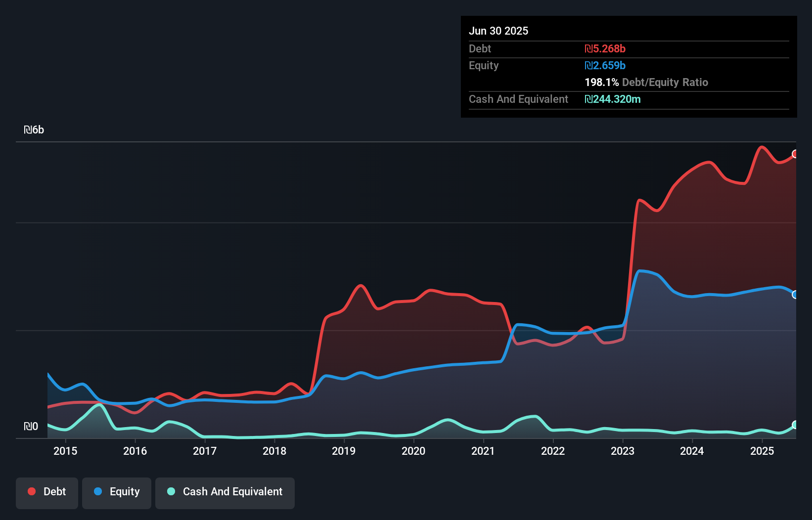The image size is (812, 520).
Task: Toggle the Cash And Equivalent legend button
Action: [x=225, y=493]
